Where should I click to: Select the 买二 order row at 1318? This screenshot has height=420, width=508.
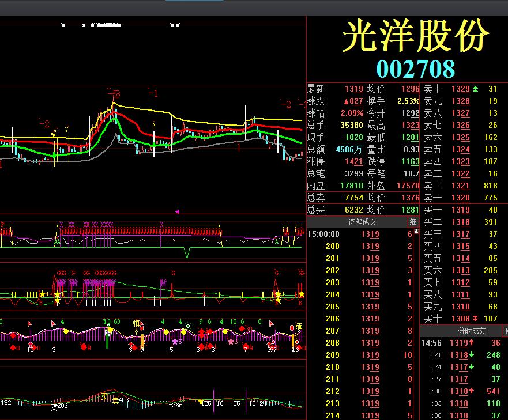464,222
